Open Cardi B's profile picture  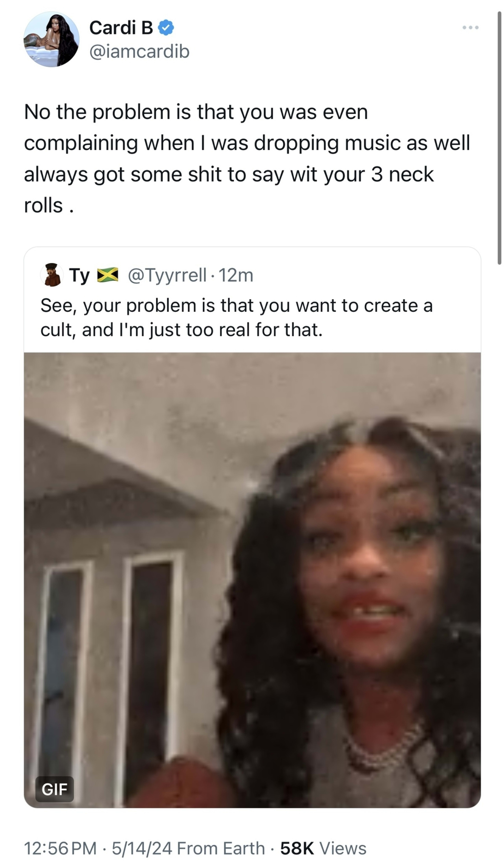pyautogui.click(x=51, y=39)
